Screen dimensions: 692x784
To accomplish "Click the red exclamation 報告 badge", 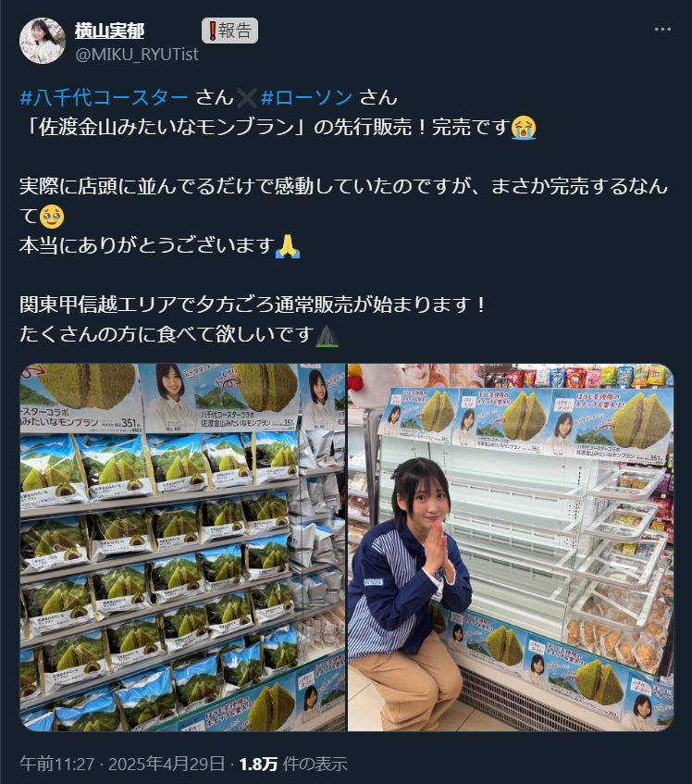I will pos(229,31).
